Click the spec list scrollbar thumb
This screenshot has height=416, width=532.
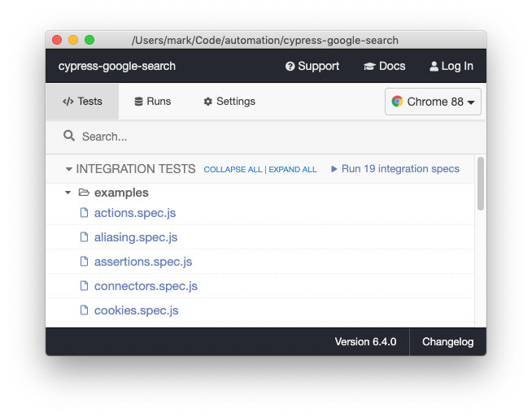pos(481,184)
